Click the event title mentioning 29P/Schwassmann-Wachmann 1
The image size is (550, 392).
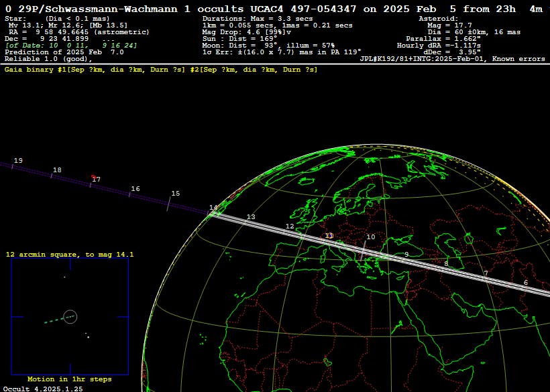click(274, 9)
